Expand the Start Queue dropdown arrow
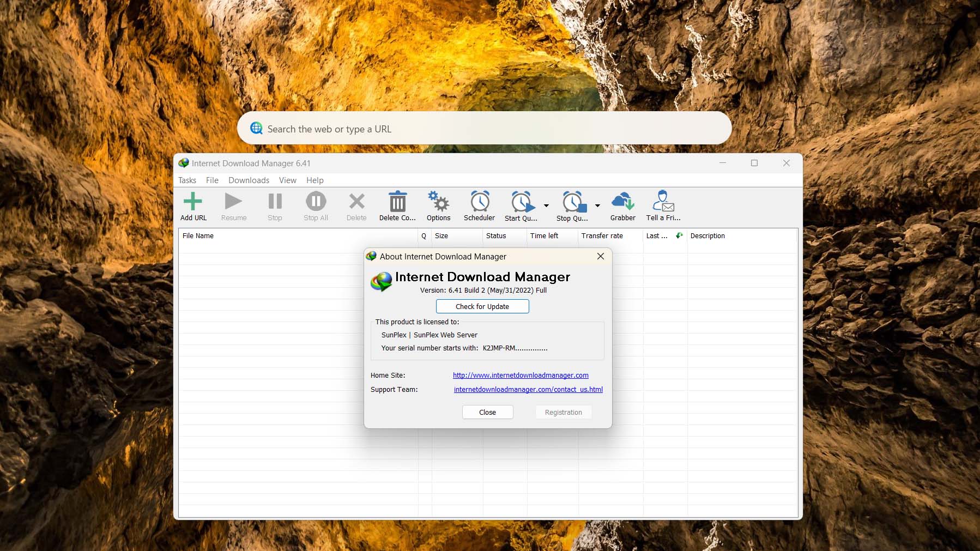This screenshot has height=551, width=980. [546, 205]
